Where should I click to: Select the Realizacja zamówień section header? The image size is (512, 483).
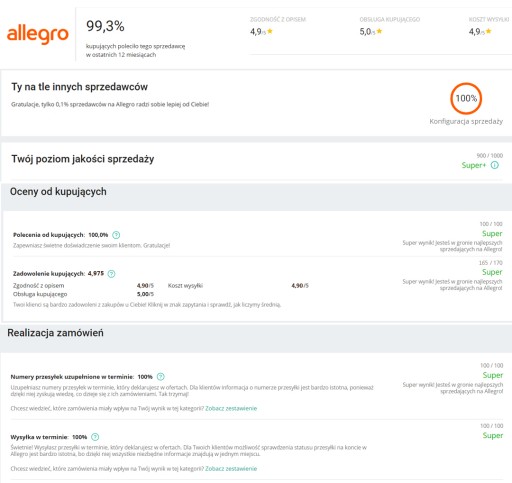click(x=55, y=333)
